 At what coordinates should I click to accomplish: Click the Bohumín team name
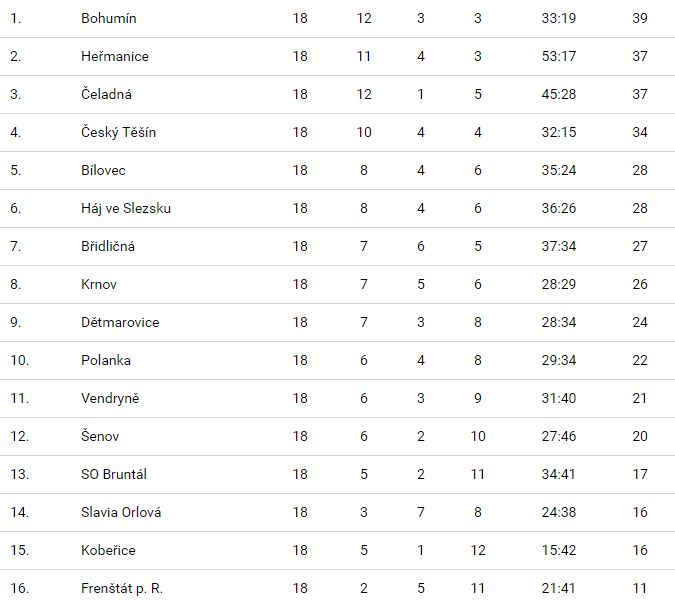[109, 18]
